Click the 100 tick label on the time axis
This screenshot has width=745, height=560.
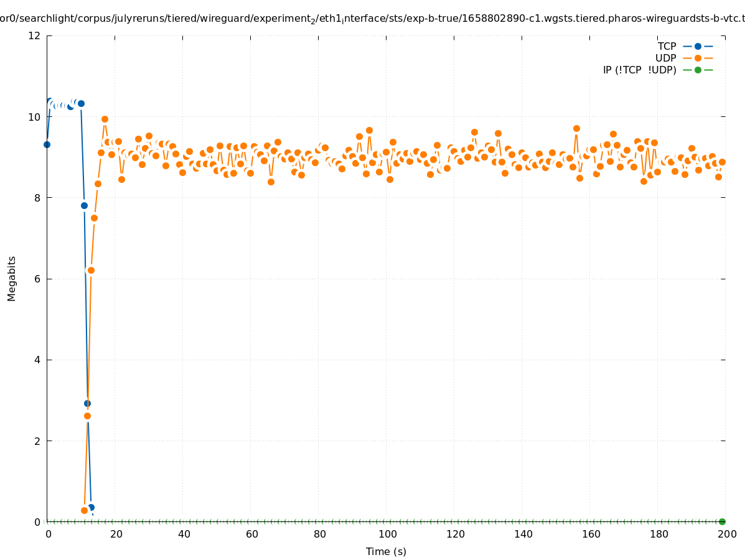[387, 534]
